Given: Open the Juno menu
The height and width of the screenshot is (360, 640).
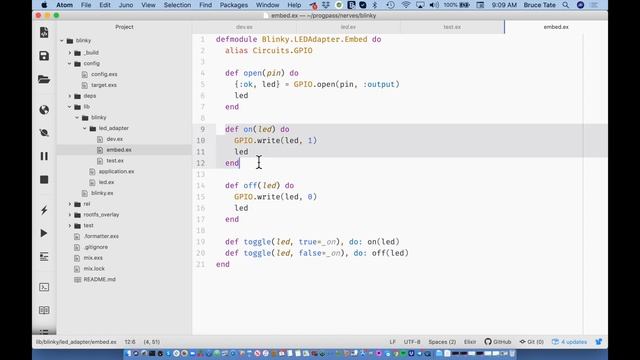Looking at the screenshot, I should coord(126,5).
